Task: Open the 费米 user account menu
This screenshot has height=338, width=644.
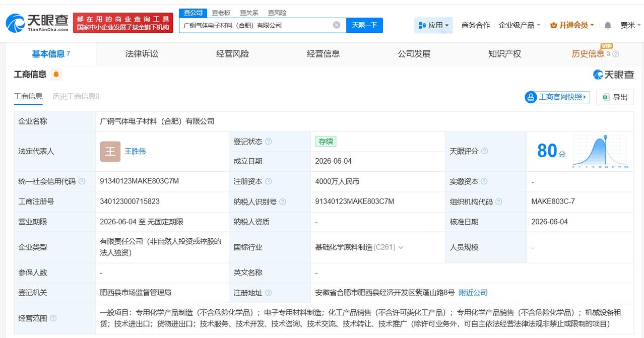Action: 629,25
